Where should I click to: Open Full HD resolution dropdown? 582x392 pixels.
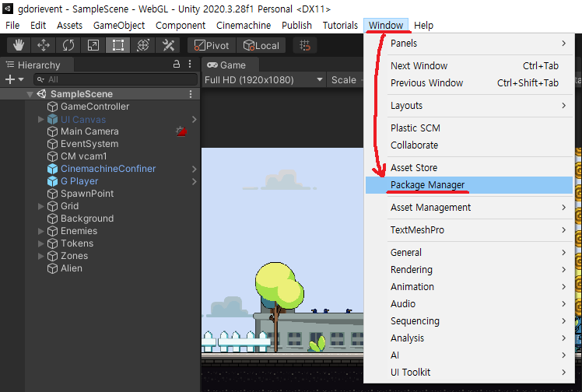(264, 80)
